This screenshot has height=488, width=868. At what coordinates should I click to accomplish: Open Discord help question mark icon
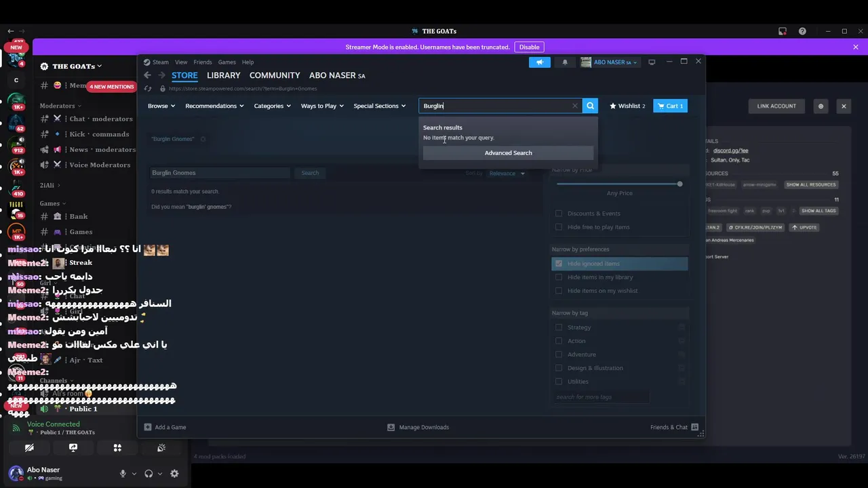(x=802, y=31)
